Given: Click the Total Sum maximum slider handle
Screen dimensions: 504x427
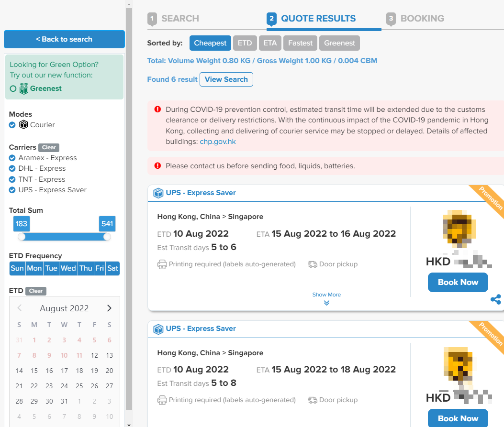Looking at the screenshot, I should click(x=107, y=237).
